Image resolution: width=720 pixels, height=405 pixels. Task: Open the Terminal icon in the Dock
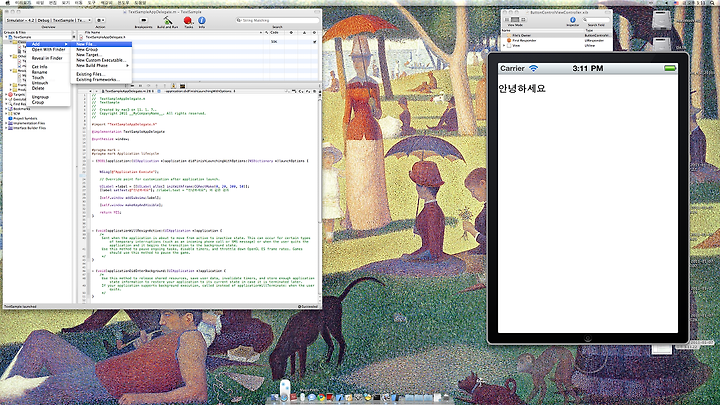tap(376, 398)
